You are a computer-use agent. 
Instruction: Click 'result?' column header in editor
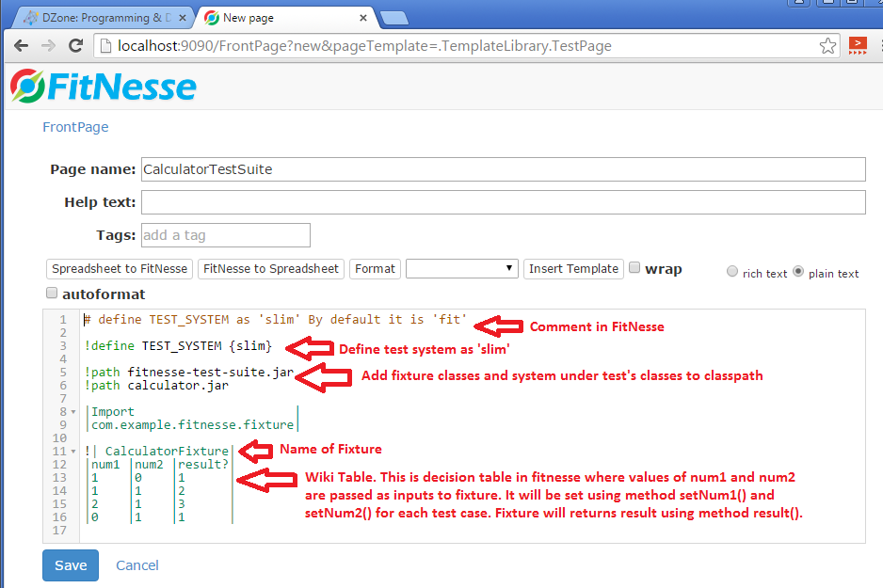(x=203, y=464)
